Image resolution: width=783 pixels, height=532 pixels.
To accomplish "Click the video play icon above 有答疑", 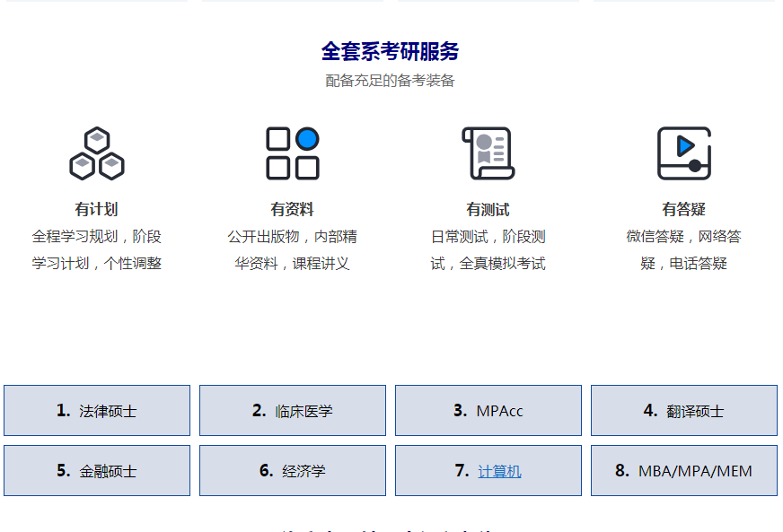I will 684,153.
